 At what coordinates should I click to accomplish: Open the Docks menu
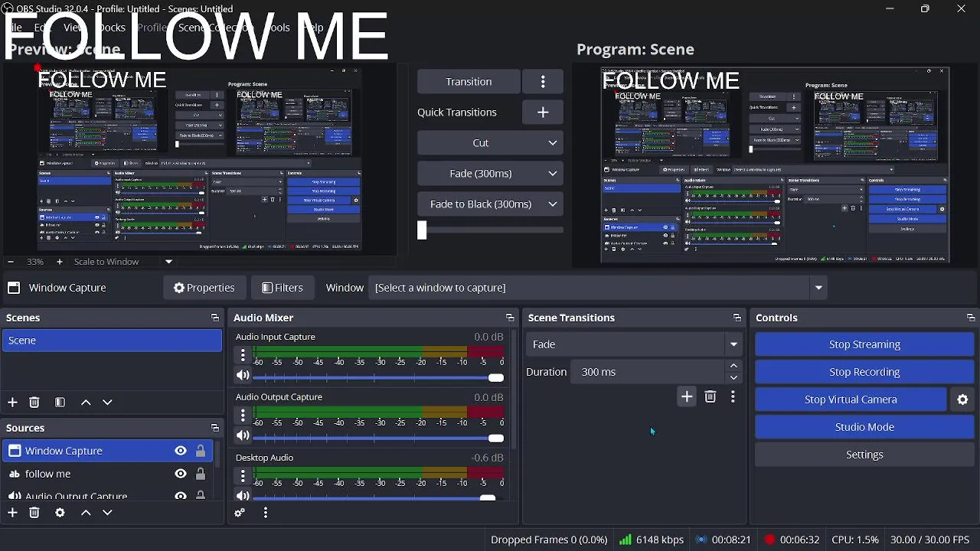(112, 27)
